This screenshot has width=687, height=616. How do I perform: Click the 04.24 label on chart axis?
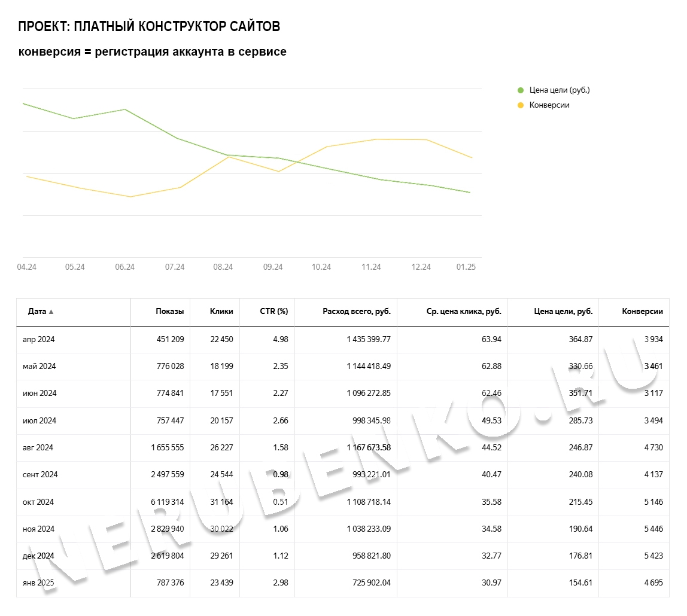tap(26, 267)
